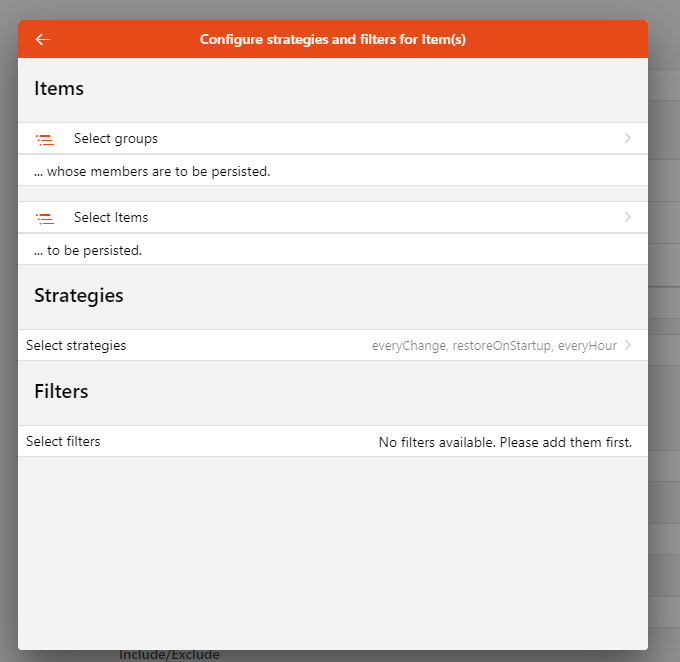Open the Select groups row label
Screen dimensions: 680x662
(116, 139)
